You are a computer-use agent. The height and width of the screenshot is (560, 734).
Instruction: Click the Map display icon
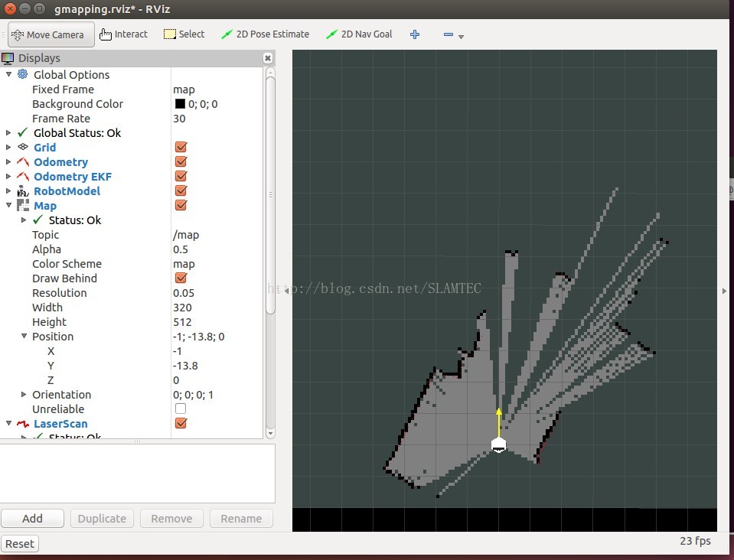[x=22, y=205]
